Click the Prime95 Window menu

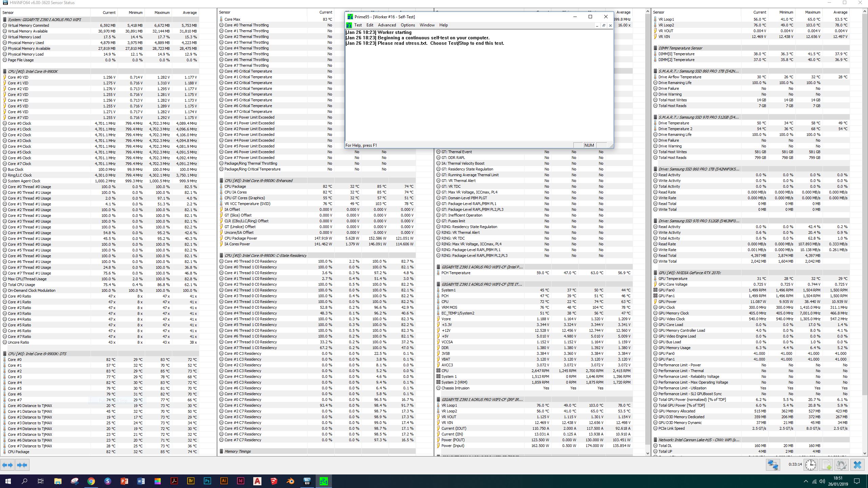427,25
